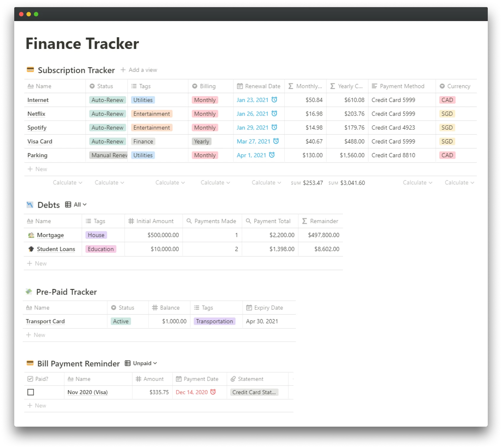The image size is (502, 448).
Task: Open the Credit Card Stat... attachment
Action: click(254, 392)
